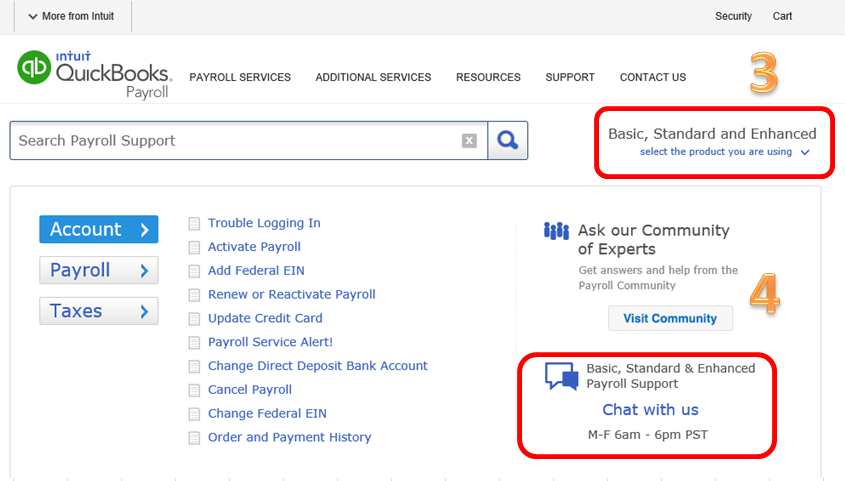Open the Payroll Service Alert! link

click(x=271, y=342)
